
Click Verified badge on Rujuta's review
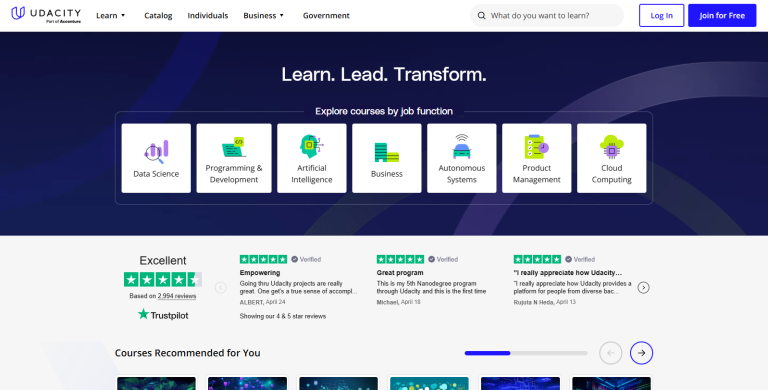click(580, 259)
